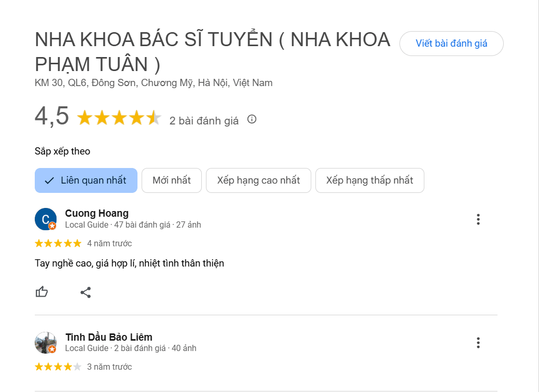Viewport: 539px width, 392px height.
Task: Click the Viết bài đánh giá button
Action: click(x=451, y=44)
